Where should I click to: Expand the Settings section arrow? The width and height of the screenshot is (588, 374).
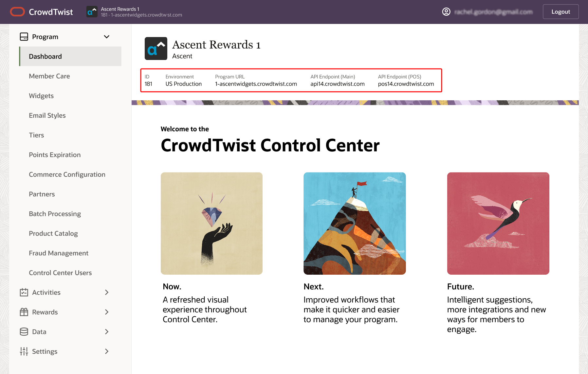(x=106, y=351)
